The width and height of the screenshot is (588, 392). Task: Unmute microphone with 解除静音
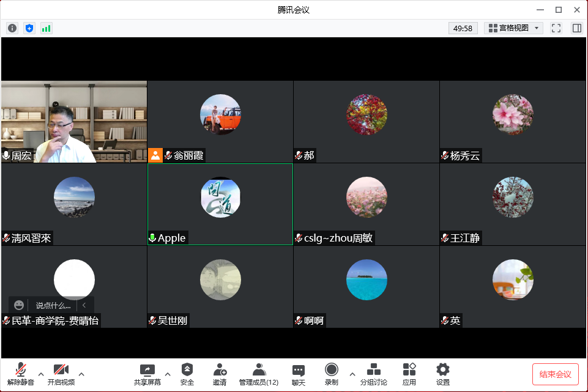point(21,374)
